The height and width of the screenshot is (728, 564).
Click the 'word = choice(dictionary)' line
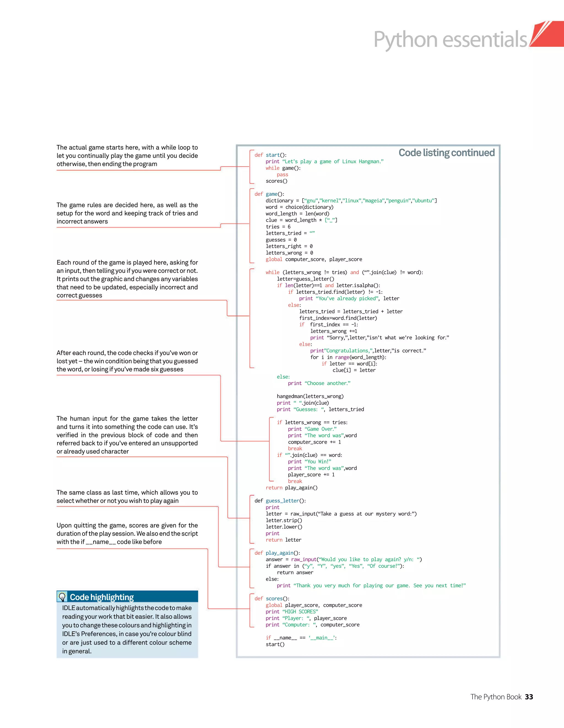coord(300,207)
